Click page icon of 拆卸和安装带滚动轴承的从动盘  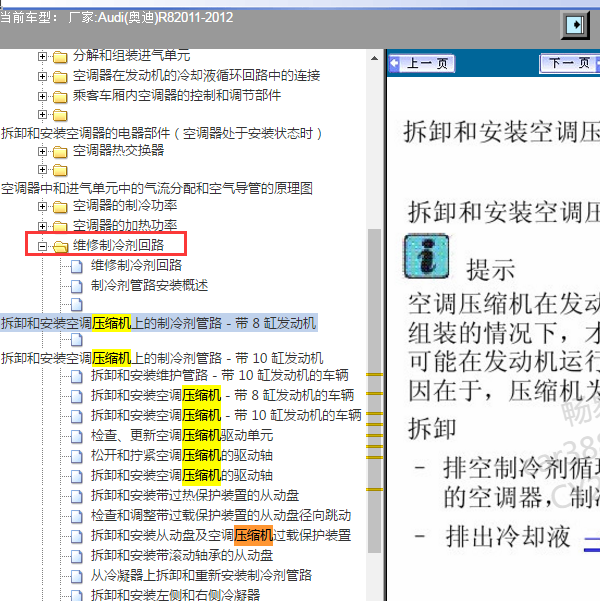point(77,556)
